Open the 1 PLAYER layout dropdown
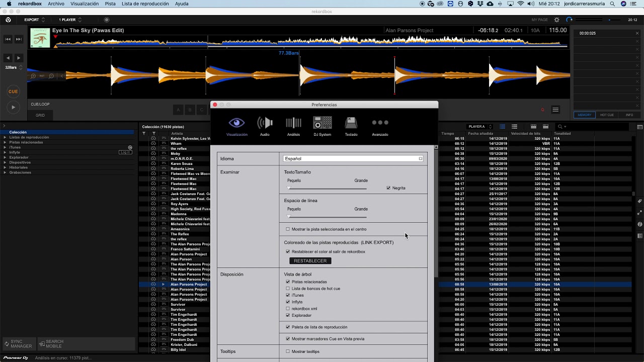 point(70,20)
